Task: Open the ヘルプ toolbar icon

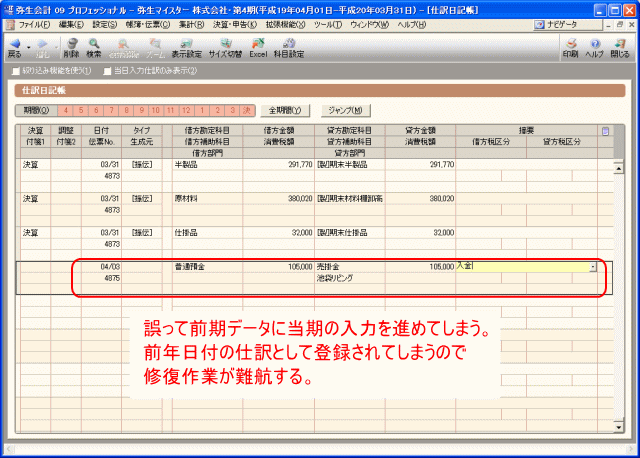Action: [x=595, y=48]
